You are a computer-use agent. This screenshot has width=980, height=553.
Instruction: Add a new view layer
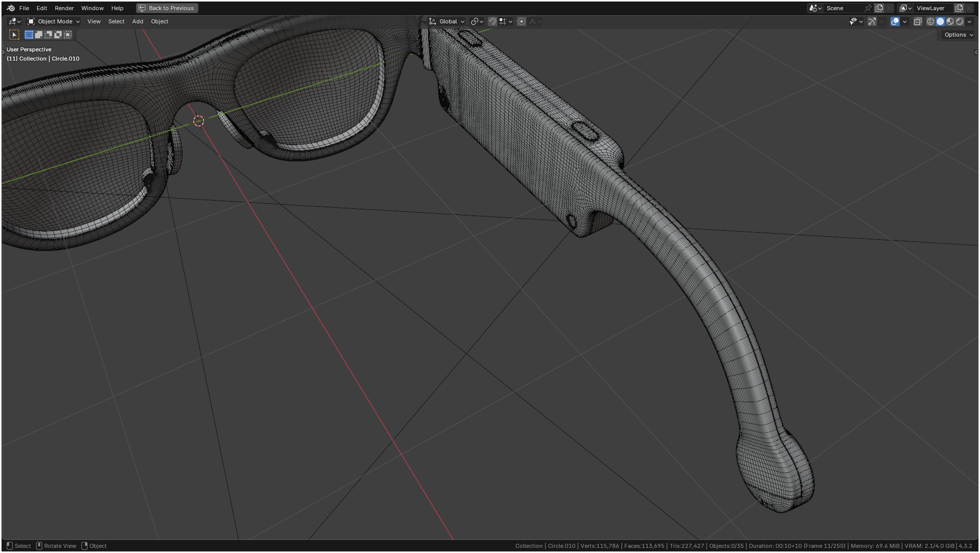coord(959,8)
